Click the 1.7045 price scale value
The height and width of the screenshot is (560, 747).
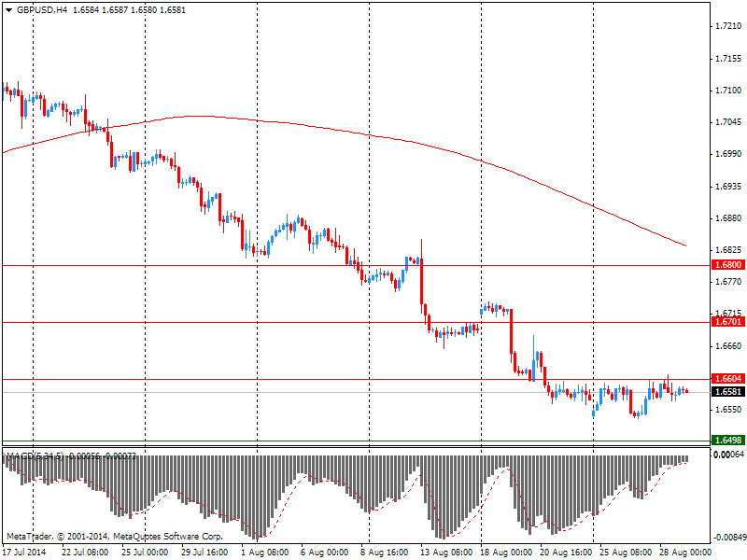point(728,122)
